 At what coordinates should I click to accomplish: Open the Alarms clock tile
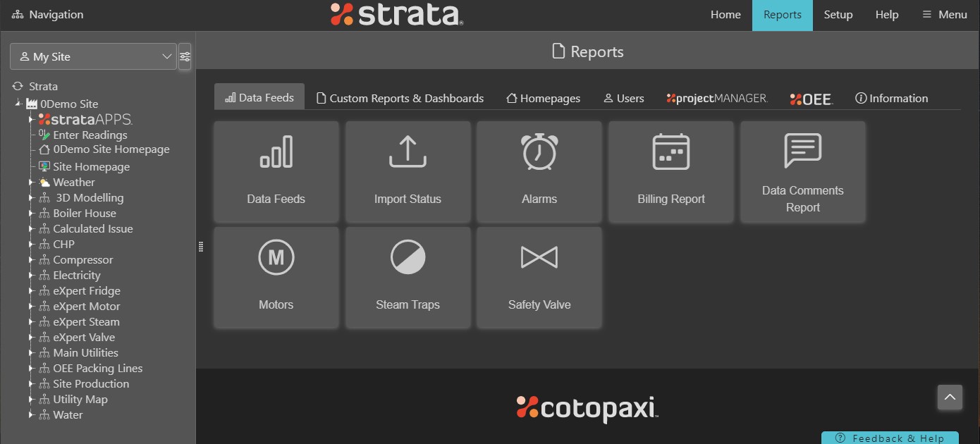(x=539, y=172)
